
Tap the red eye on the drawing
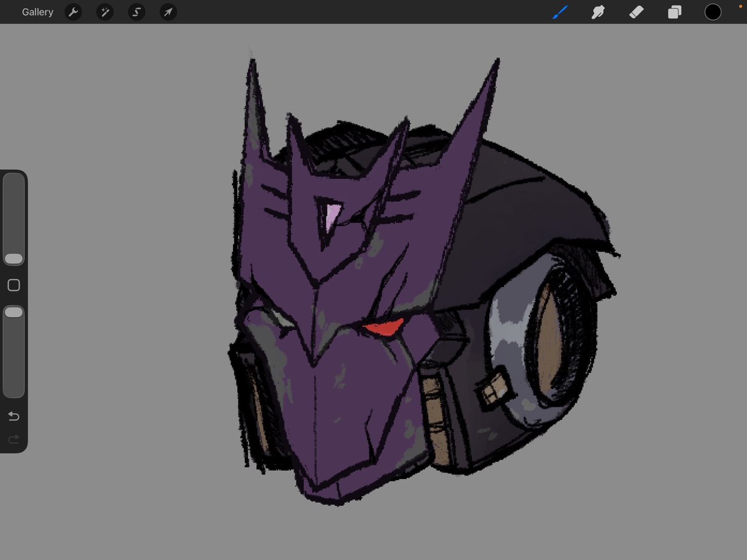click(x=384, y=328)
